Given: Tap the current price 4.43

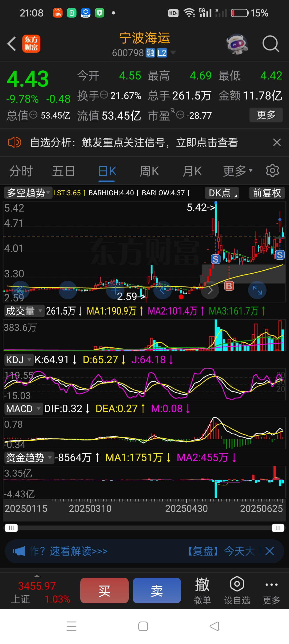Looking at the screenshot, I should pyautogui.click(x=28, y=79).
